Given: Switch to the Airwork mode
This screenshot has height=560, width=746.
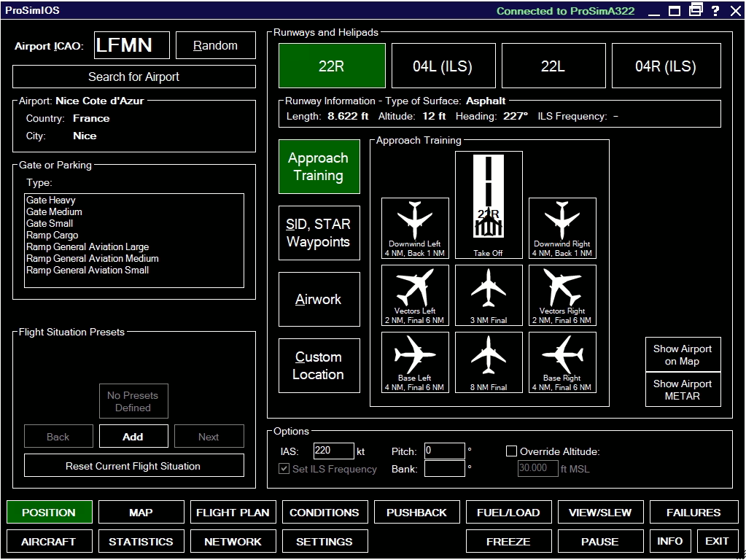Looking at the screenshot, I should pyautogui.click(x=319, y=299).
